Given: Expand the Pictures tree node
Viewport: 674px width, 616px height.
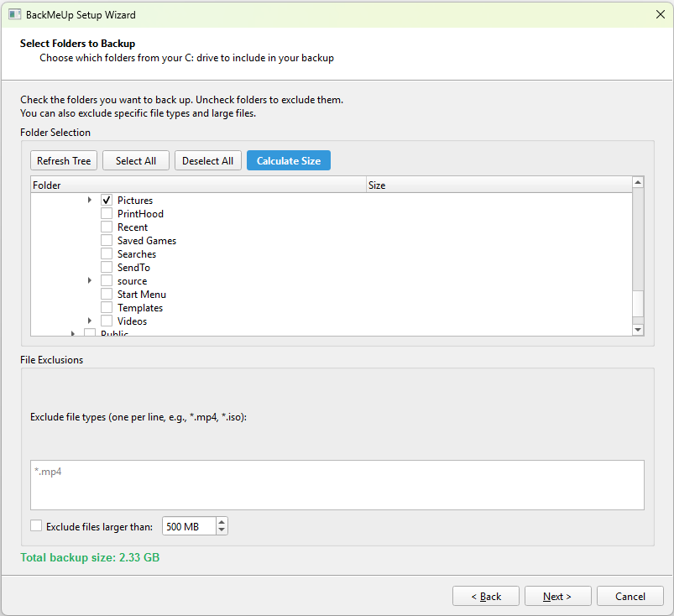Looking at the screenshot, I should point(90,200).
